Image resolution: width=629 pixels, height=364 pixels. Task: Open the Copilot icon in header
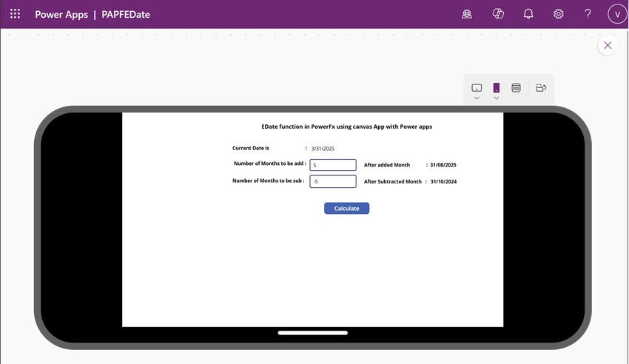click(498, 14)
